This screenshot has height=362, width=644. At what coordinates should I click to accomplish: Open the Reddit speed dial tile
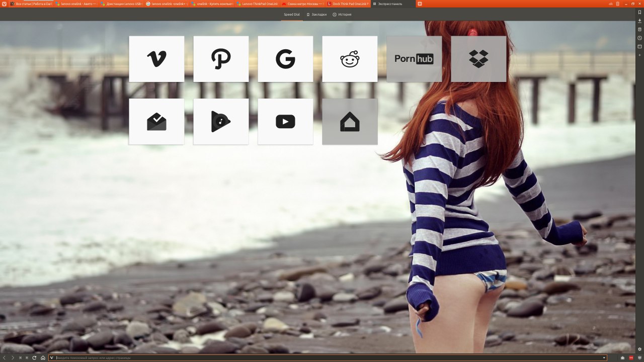(350, 59)
